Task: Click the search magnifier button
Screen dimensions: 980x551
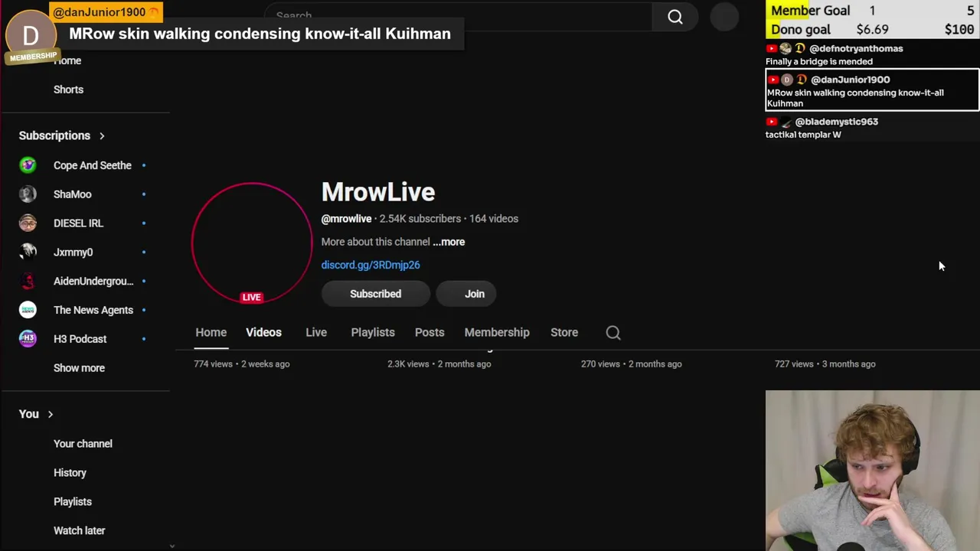Action: point(675,17)
